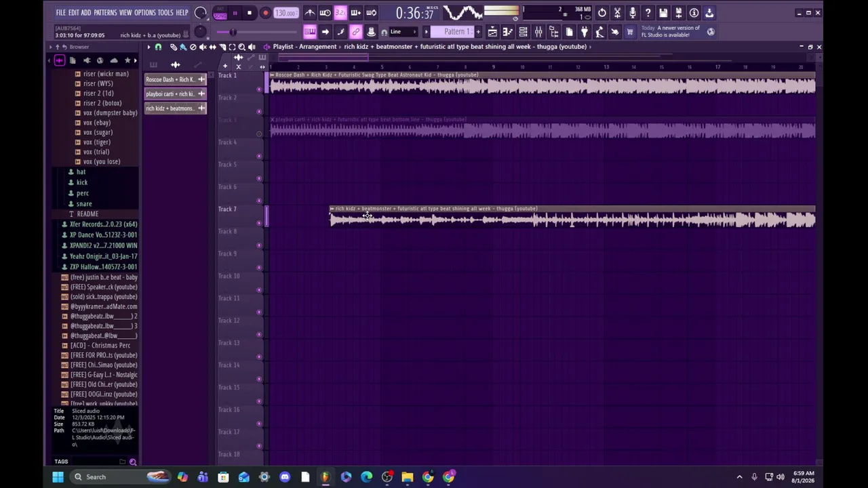The height and width of the screenshot is (488, 868).
Task: Toggle loop recording icon
Action: tap(372, 13)
